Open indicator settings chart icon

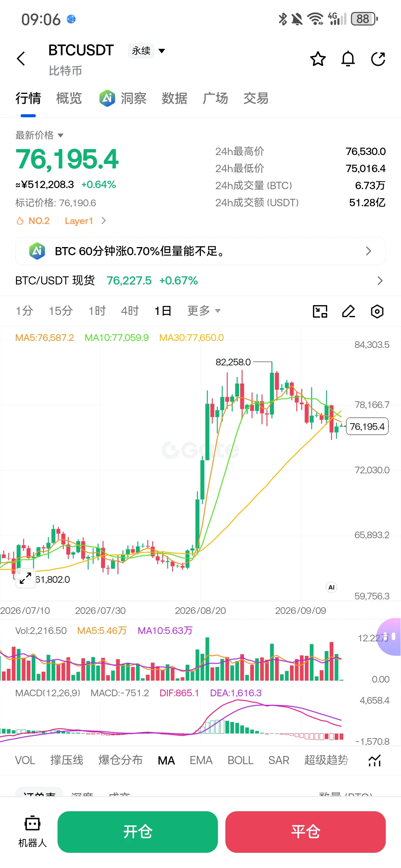click(x=375, y=760)
